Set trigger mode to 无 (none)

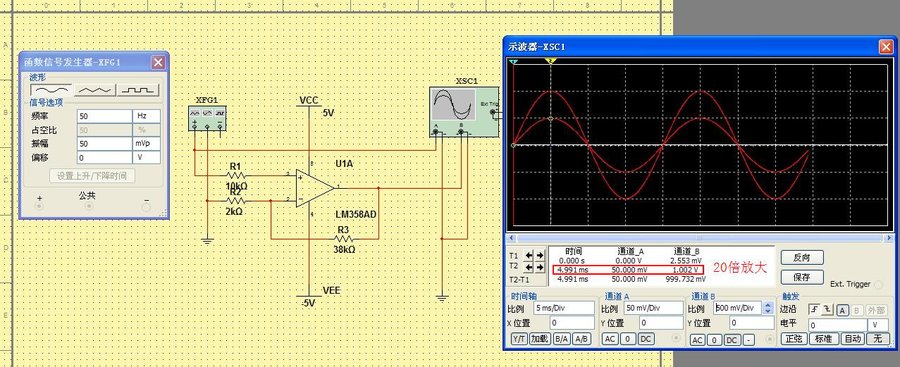pos(877,339)
